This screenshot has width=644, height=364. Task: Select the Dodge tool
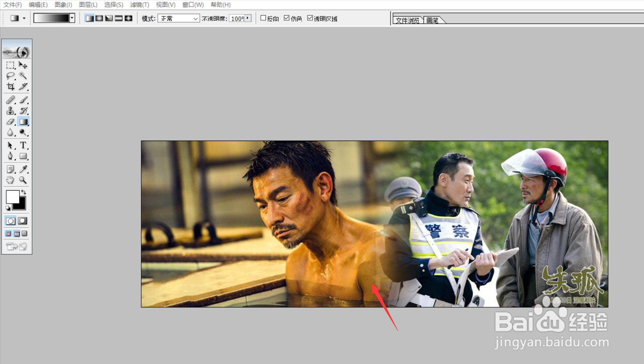[23, 133]
